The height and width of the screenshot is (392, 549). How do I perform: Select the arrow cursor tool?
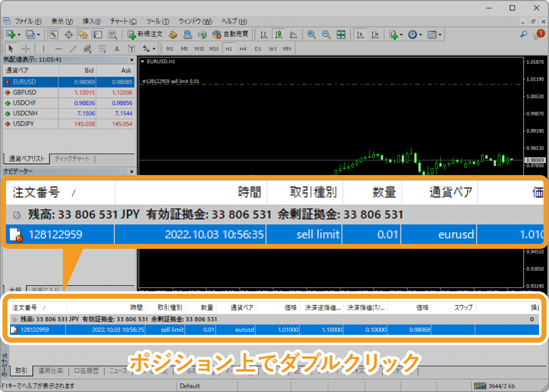(x=11, y=49)
